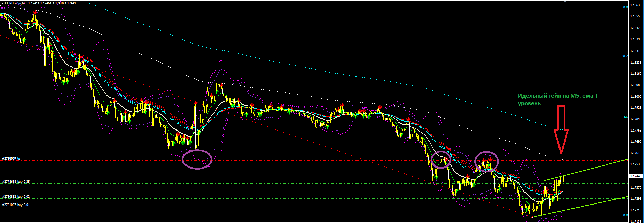Click the 1.18555 price scale value
Image resolution: width=644 pixels, height=223 pixels.
[x=636, y=16]
